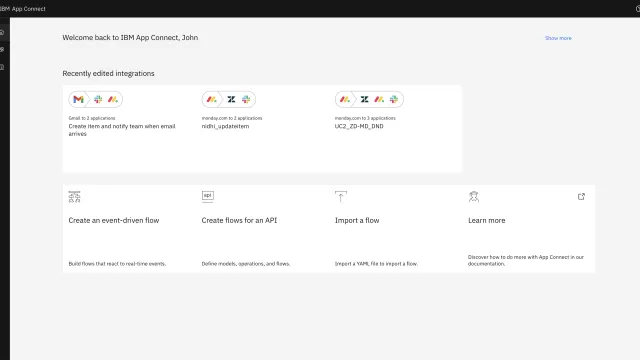640x360 pixels.
Task: Click the IBM App Connect header title
Action: [x=22, y=9]
